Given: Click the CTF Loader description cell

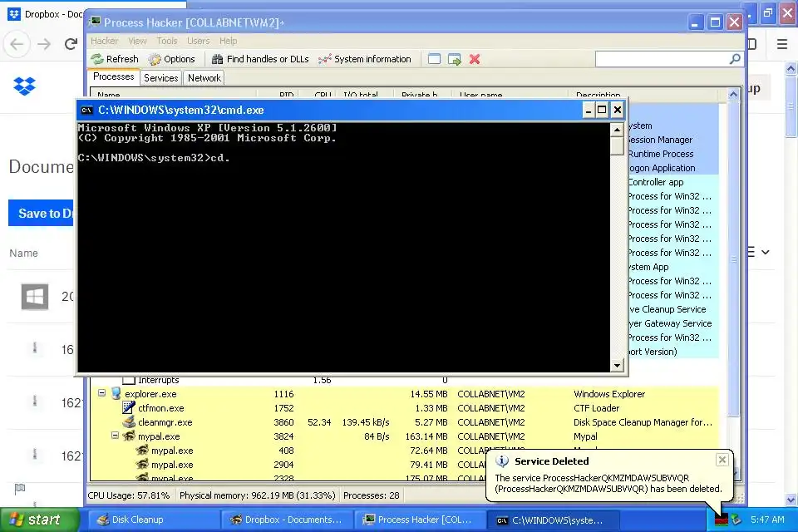Looking at the screenshot, I should [597, 408].
